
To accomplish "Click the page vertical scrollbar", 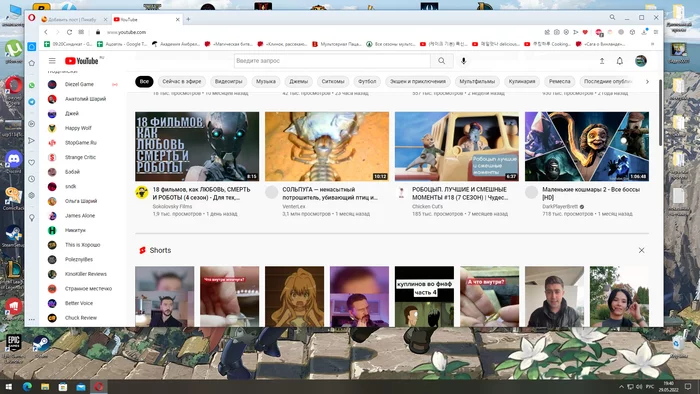I will pyautogui.click(x=660, y=113).
